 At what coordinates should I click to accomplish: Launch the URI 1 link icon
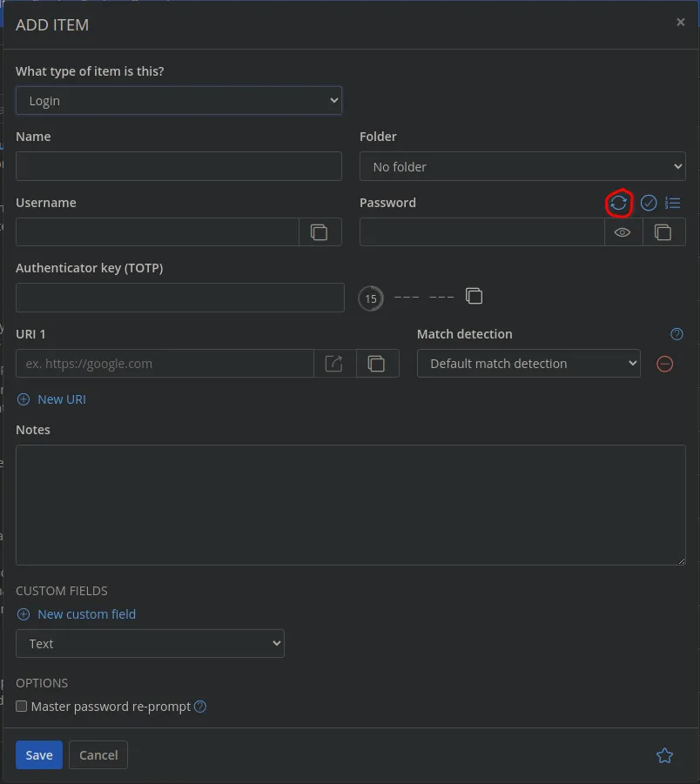pos(334,364)
